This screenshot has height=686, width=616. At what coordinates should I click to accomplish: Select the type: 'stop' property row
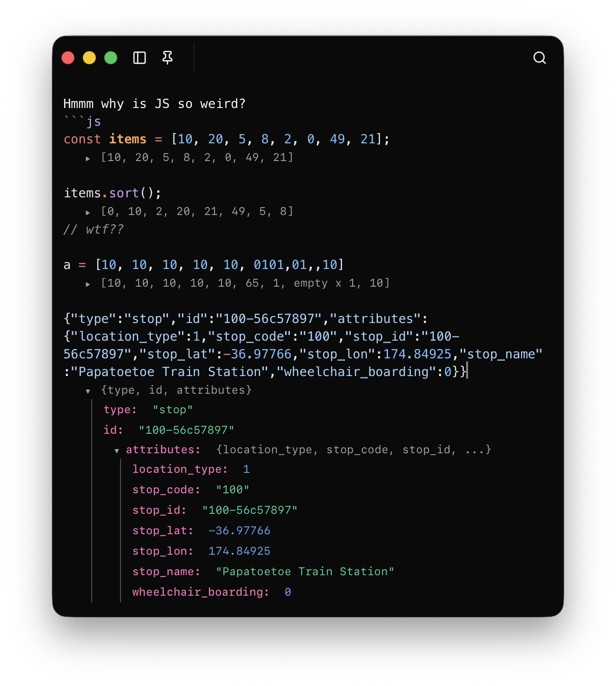147,410
